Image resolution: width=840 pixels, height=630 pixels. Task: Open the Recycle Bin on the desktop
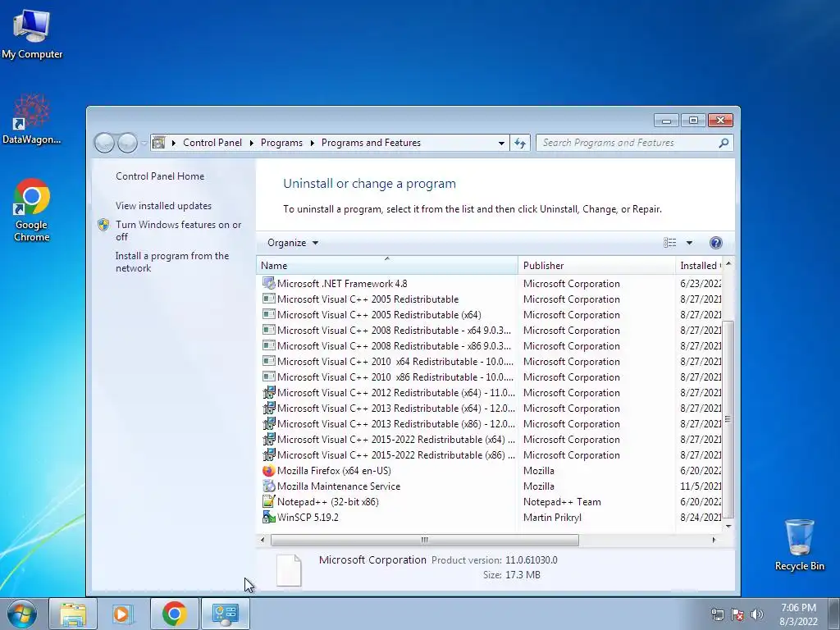coord(799,545)
